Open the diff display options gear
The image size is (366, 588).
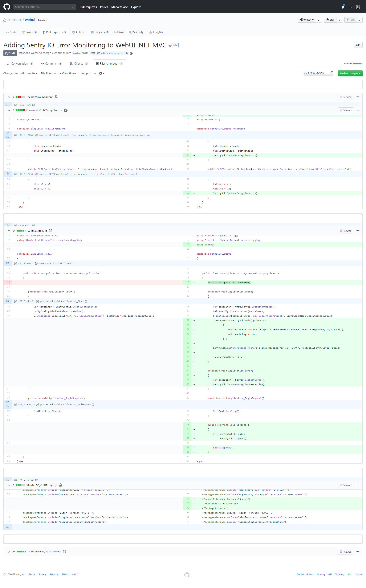coord(101,73)
